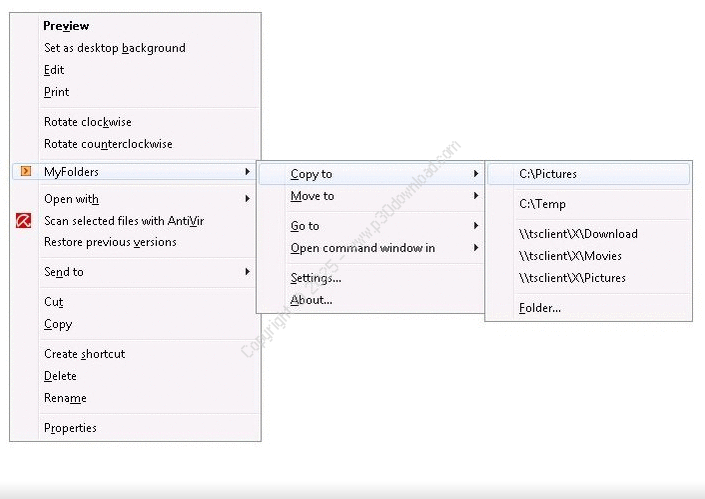Open file Properties

click(x=70, y=428)
